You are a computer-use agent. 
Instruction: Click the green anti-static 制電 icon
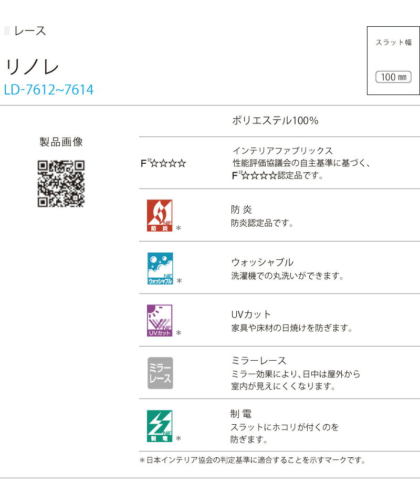tap(160, 425)
